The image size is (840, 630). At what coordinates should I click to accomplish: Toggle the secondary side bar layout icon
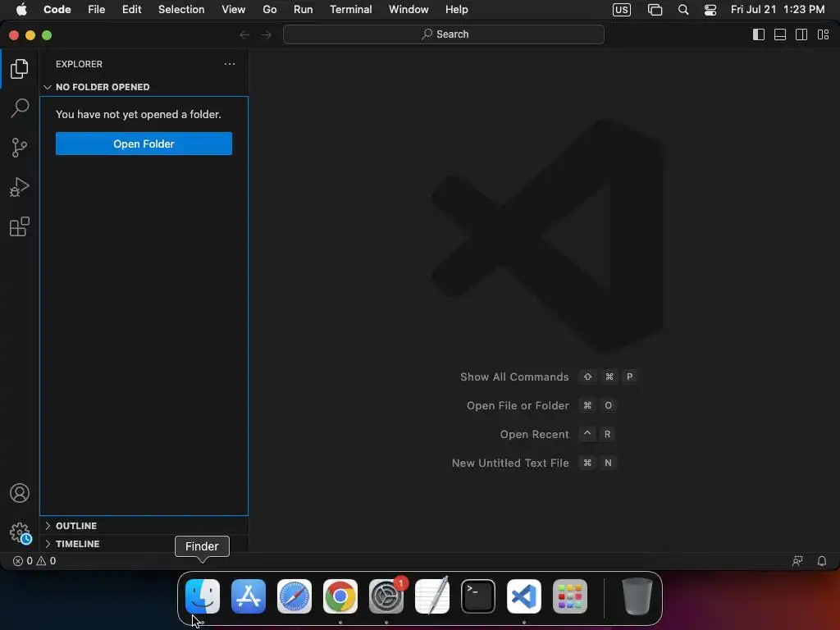[x=801, y=34]
